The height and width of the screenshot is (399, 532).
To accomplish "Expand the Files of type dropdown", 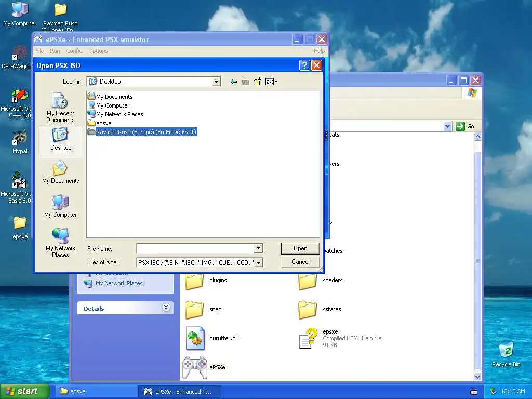I will (258, 262).
